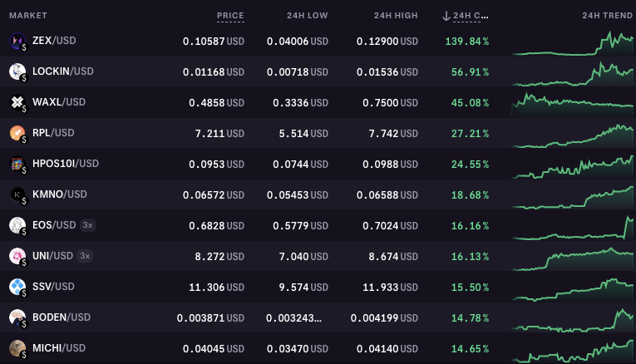Click the KMNO 24H trend chart
This screenshot has width=636, height=364.
[x=572, y=197]
